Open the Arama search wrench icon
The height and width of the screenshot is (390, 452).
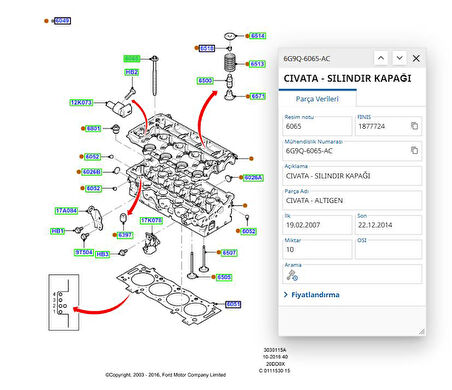click(x=292, y=275)
